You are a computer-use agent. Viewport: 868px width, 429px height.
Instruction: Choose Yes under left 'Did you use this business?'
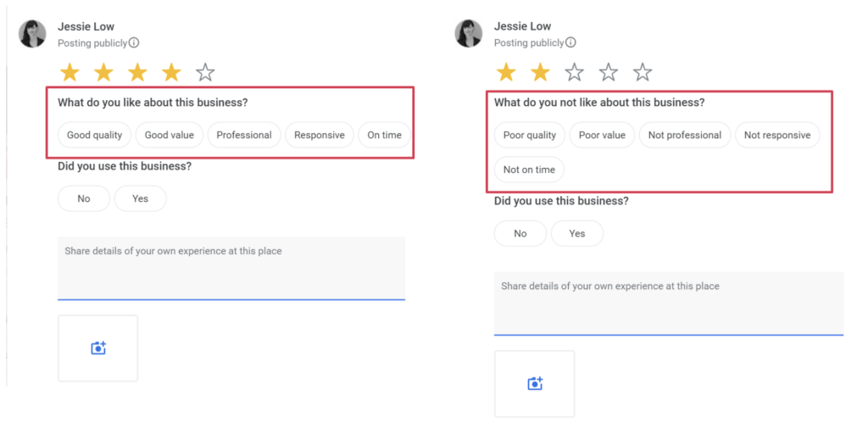(141, 198)
